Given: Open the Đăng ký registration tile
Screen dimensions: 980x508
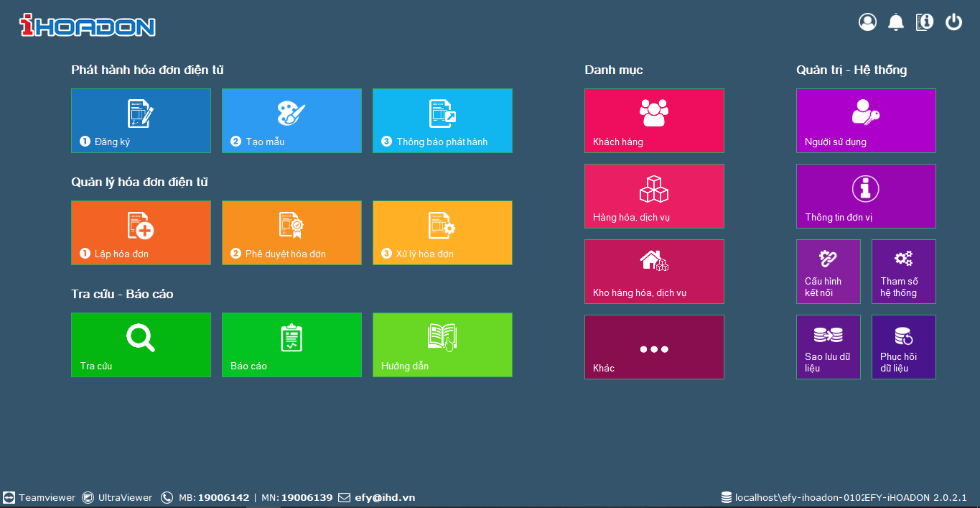Looking at the screenshot, I should coord(141,121).
